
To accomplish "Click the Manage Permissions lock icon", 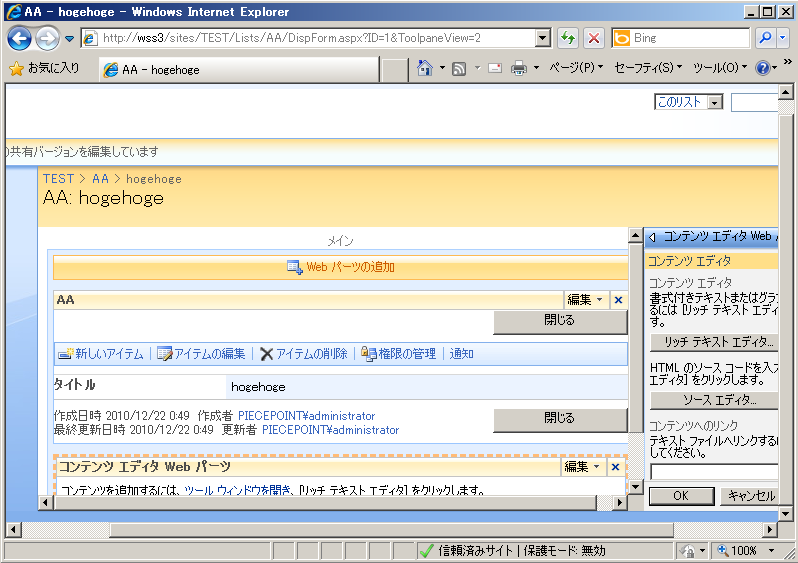I will pyautogui.click(x=369, y=353).
